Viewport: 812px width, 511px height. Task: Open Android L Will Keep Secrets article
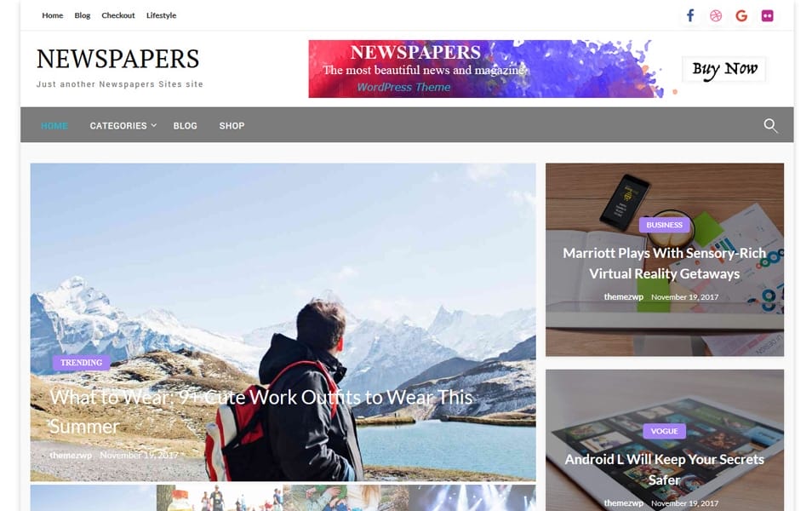665,469
